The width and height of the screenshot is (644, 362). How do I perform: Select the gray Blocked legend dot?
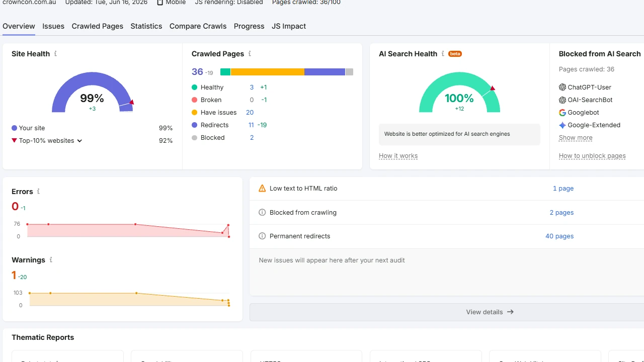coord(195,137)
